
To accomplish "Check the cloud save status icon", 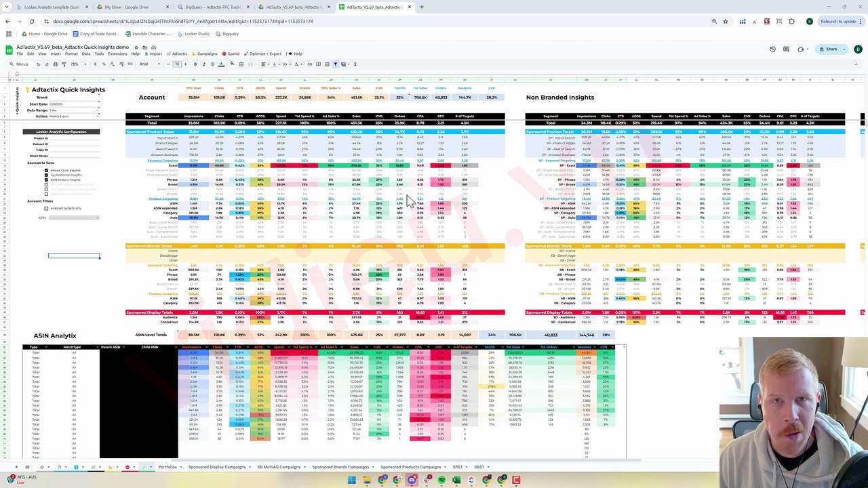I will 153,49.
